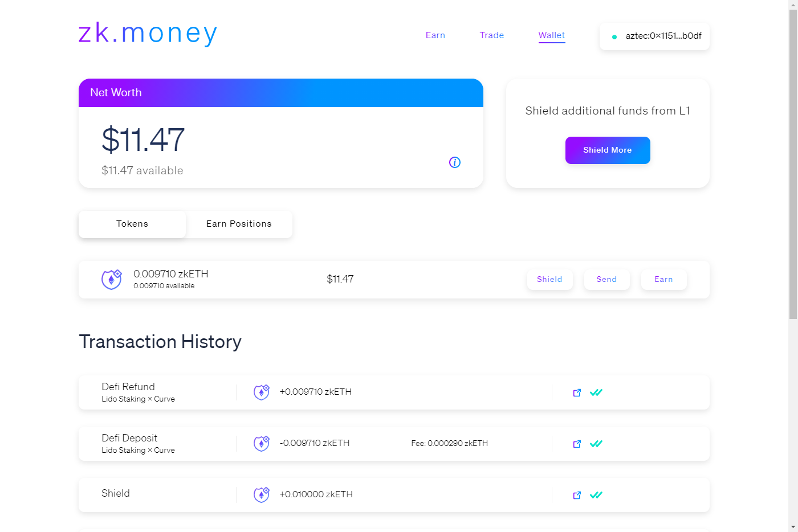The image size is (798, 532).
Task: Click the '$11.47 available' text
Action: coord(142,171)
